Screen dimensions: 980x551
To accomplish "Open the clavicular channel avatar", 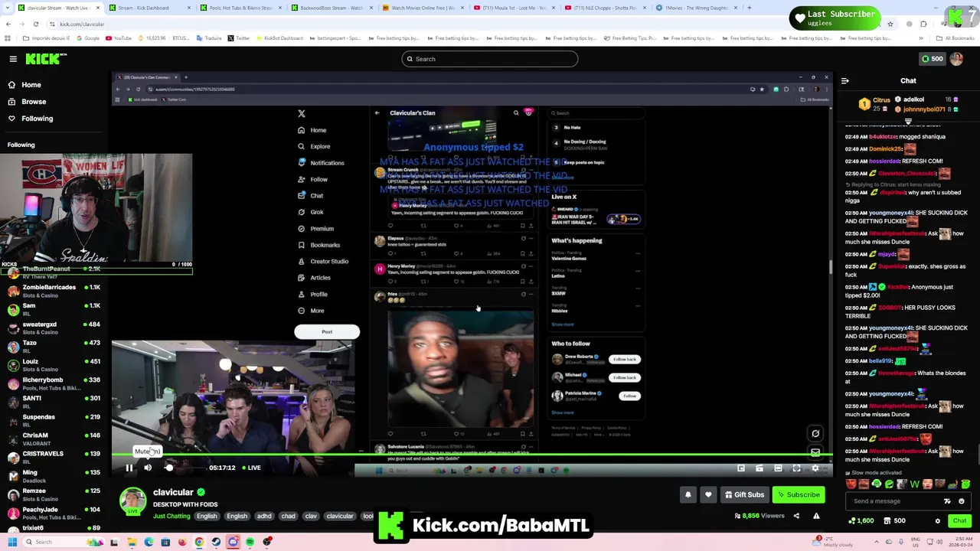I will (x=132, y=501).
